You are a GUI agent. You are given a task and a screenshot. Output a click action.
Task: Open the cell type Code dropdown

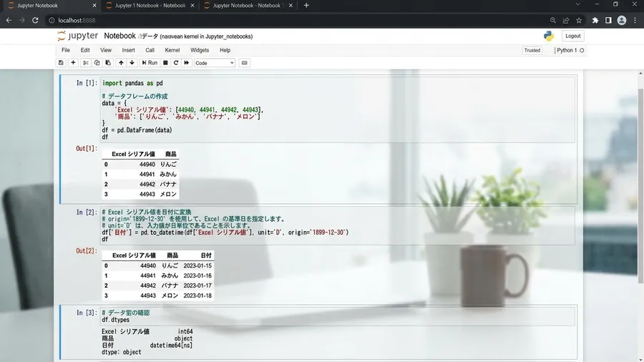click(x=215, y=63)
